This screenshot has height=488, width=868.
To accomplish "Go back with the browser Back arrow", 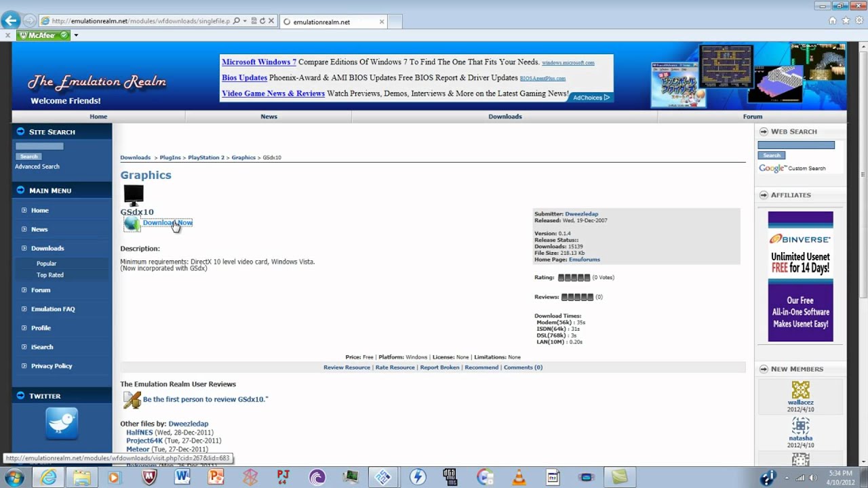I will pos(10,21).
